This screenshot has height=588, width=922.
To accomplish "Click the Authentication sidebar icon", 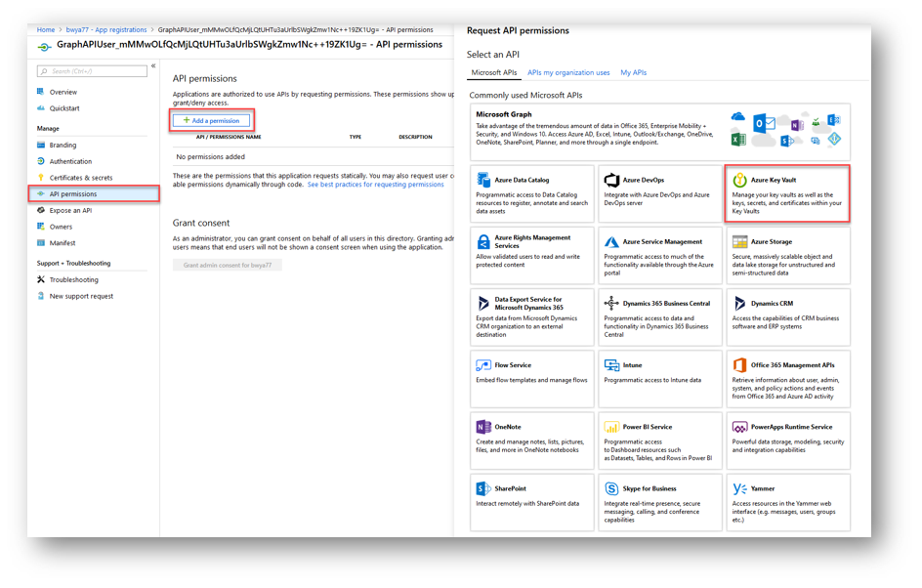I will pos(41,161).
